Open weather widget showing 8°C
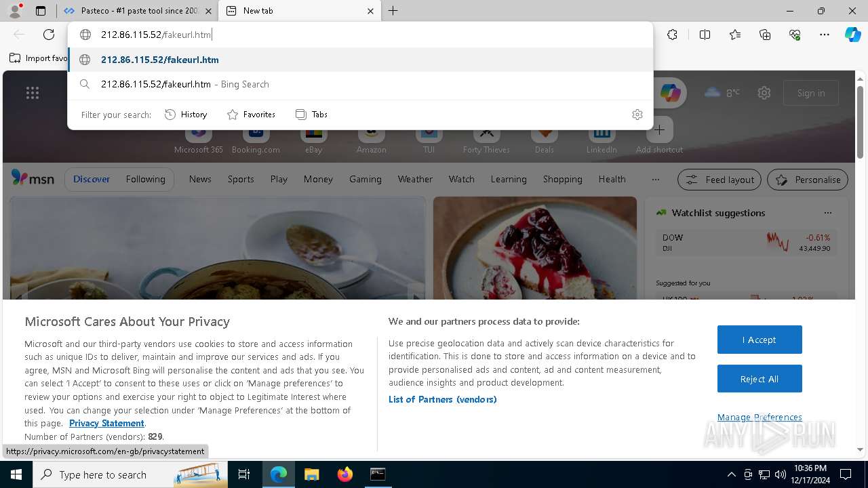The image size is (868, 488). [x=722, y=93]
